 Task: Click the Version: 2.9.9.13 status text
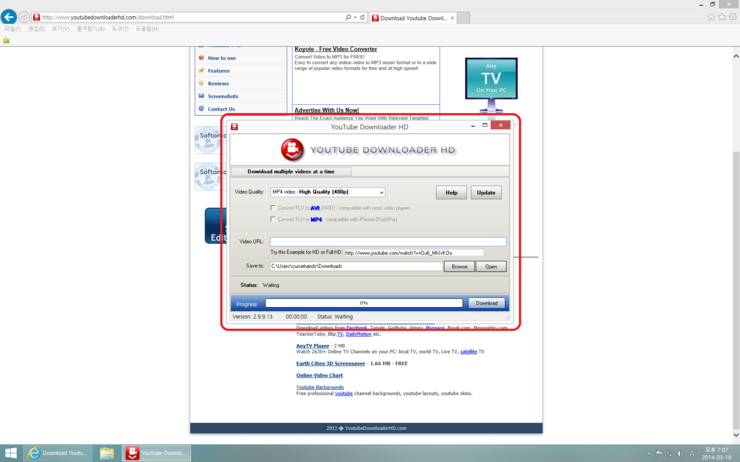(252, 317)
